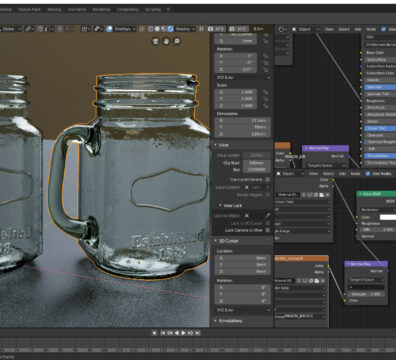Enable the Render Region checkbox
The height and width of the screenshot is (360, 396).
268,195
